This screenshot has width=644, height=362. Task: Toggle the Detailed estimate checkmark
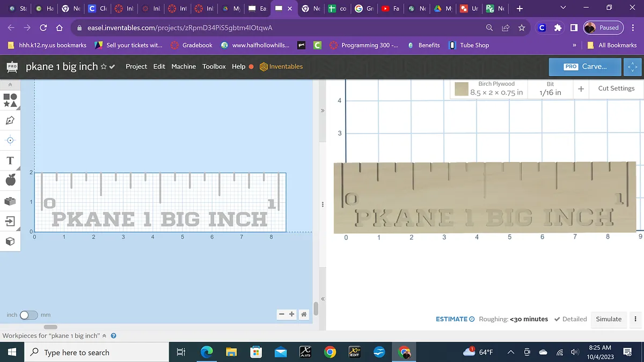[570, 319]
